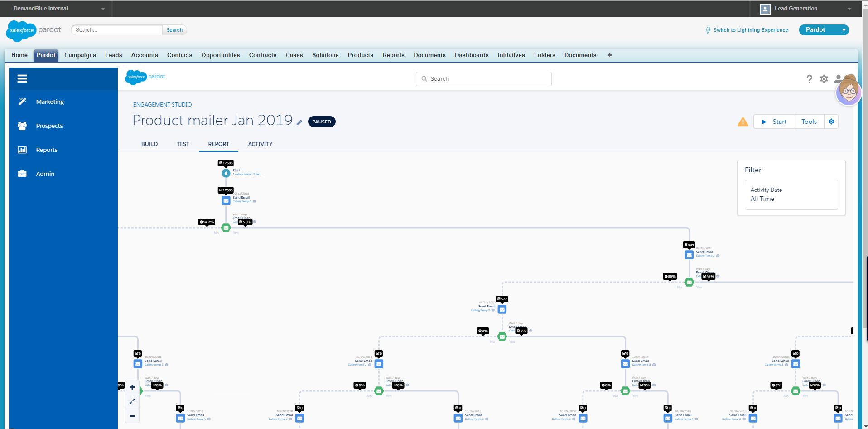Go to the Home tab
The width and height of the screenshot is (868, 429).
click(19, 55)
